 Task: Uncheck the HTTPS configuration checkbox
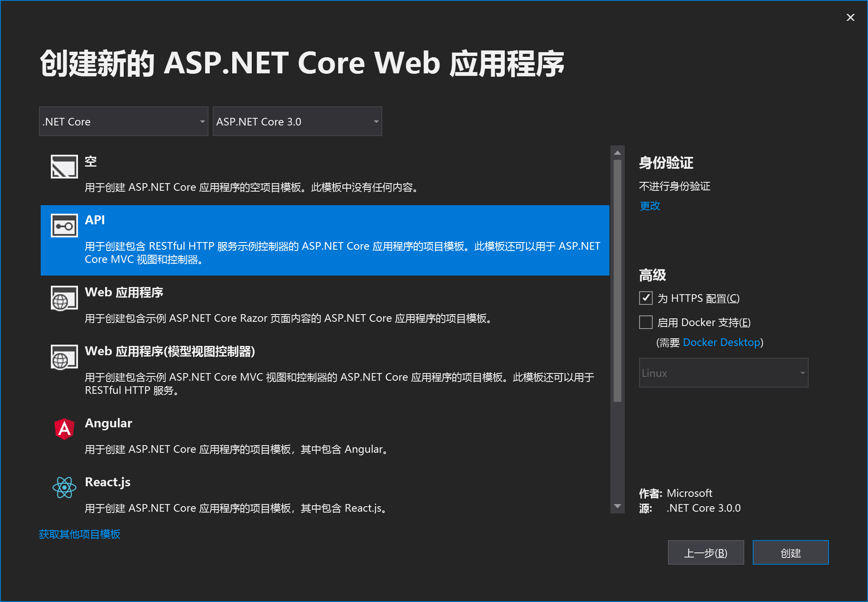[x=645, y=298]
